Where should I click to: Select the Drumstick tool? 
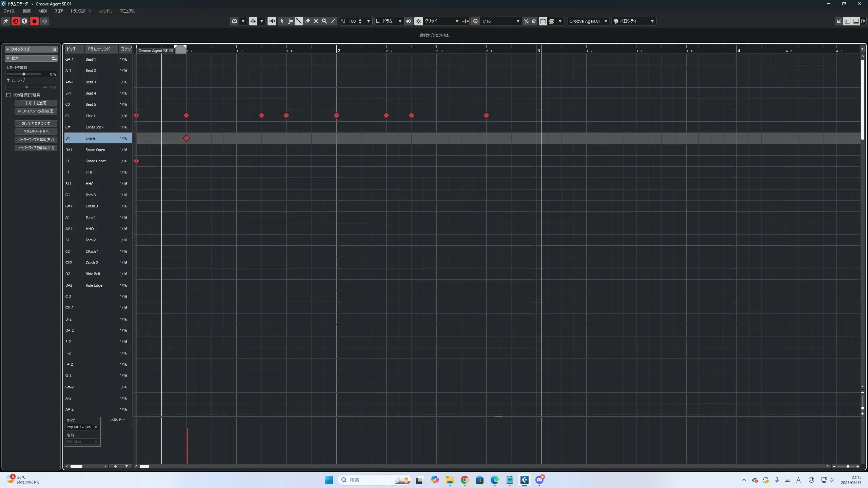(299, 21)
